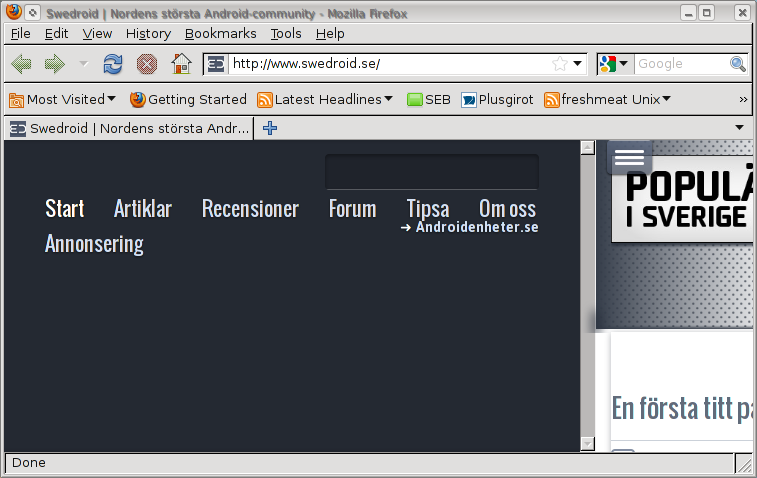Click the scrollbar up arrow

tap(588, 148)
